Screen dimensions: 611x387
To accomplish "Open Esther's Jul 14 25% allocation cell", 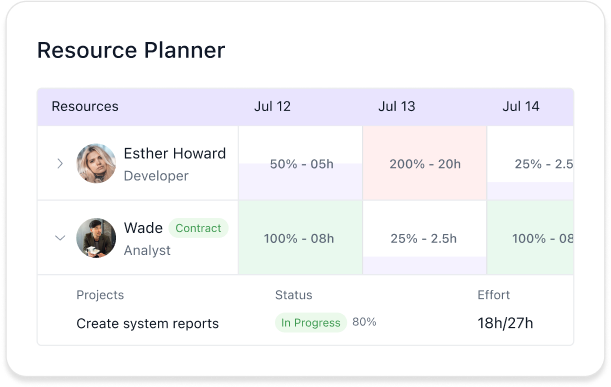I will (530, 163).
